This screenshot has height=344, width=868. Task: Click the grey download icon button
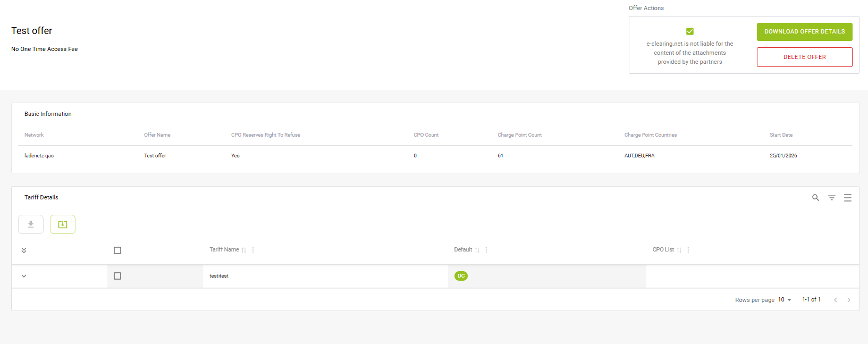[31, 224]
